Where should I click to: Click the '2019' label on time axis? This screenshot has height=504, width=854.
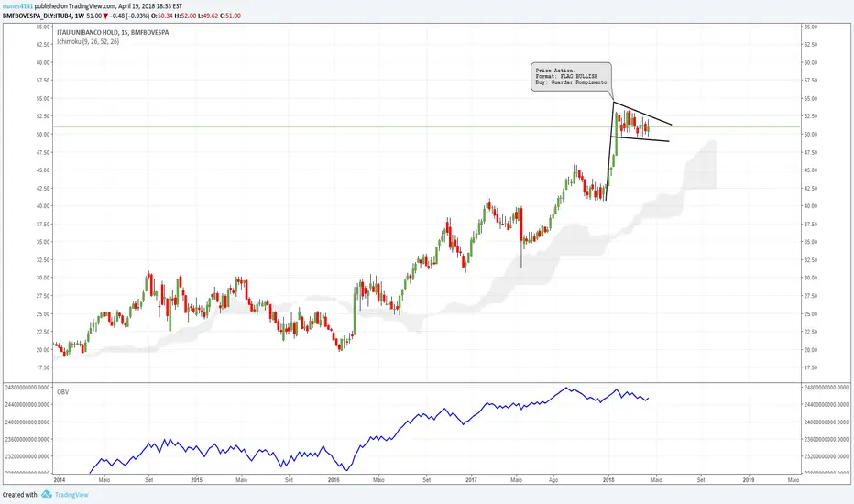click(749, 480)
